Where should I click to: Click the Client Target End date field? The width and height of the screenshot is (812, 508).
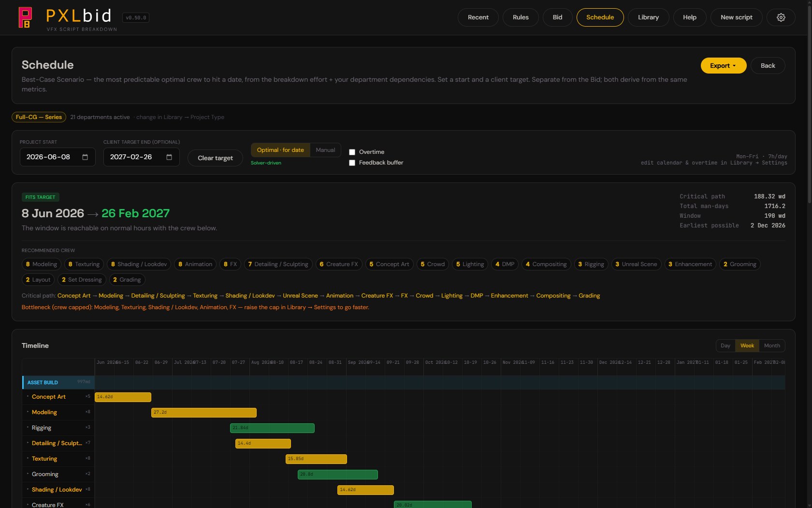pyautogui.click(x=141, y=157)
